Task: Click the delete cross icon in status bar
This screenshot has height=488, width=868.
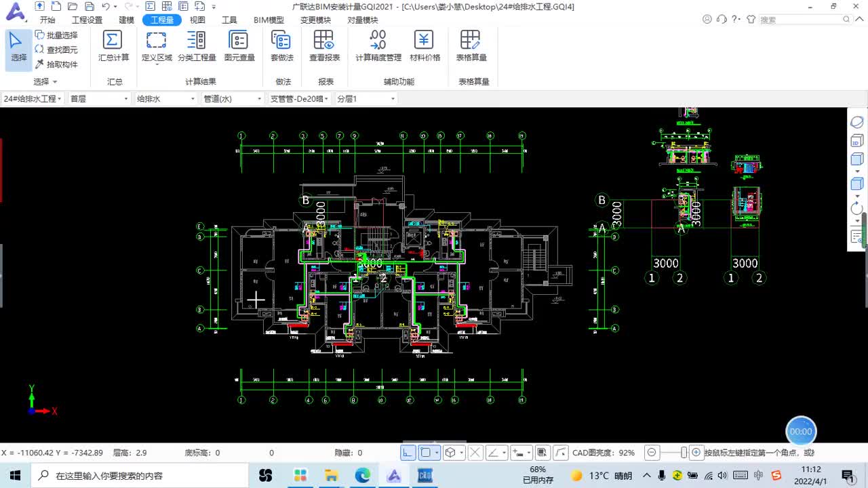Action: point(475,453)
